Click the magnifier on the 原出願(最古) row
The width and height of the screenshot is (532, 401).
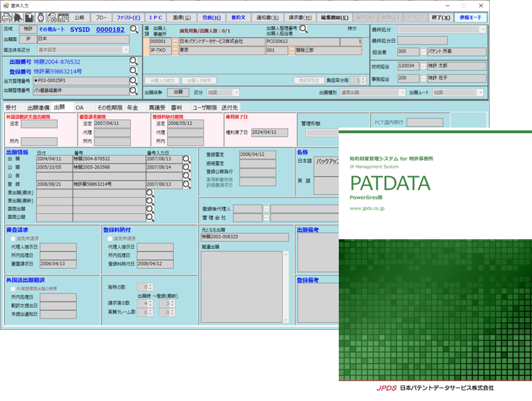coord(150,193)
